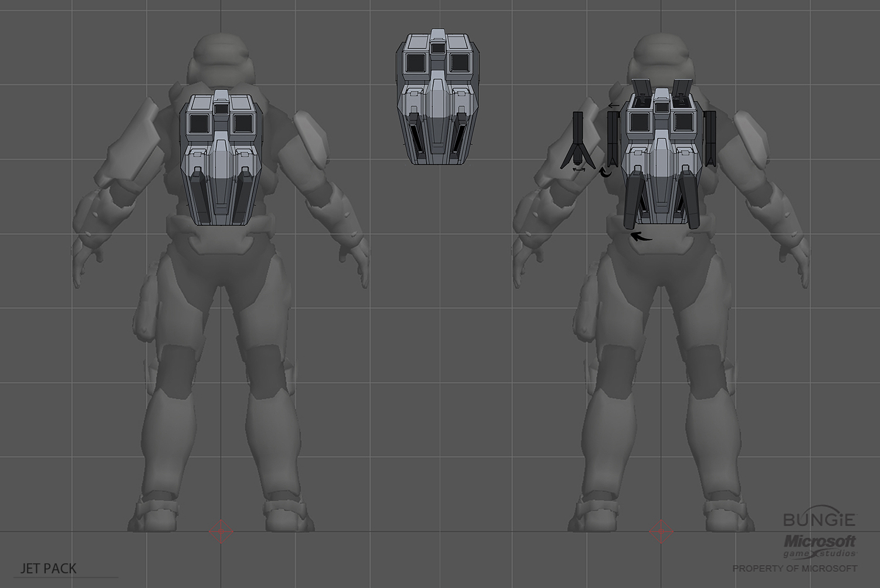
Task: Click red crosshair origin under right figure
Action: (661, 532)
